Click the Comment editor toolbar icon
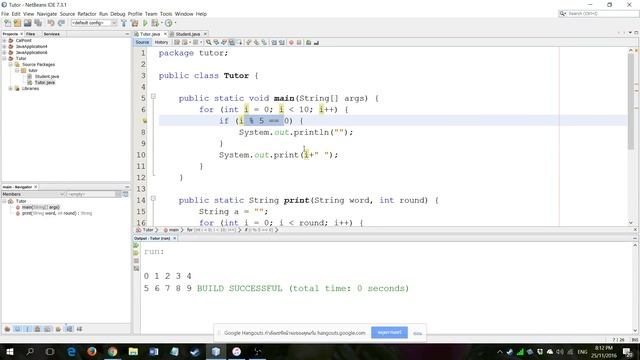Image resolution: width=640 pixels, height=360 pixels. pyautogui.click(x=309, y=42)
